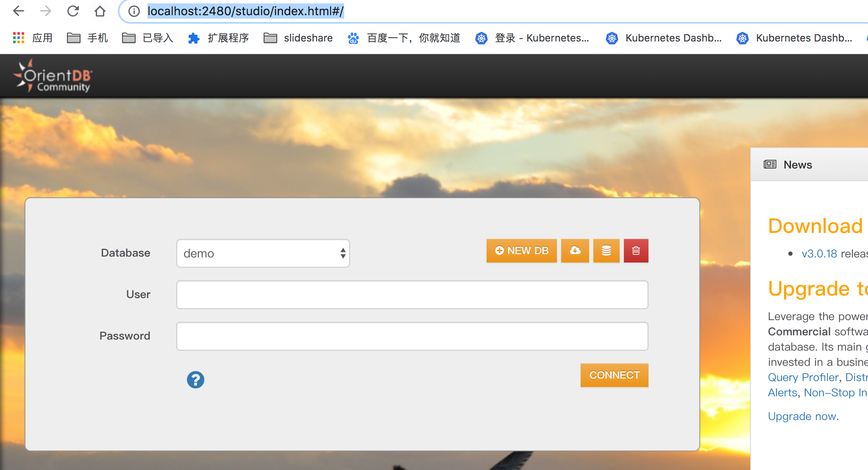Image resolution: width=868 pixels, height=470 pixels.
Task: Click the CONNECT button
Action: (x=615, y=375)
